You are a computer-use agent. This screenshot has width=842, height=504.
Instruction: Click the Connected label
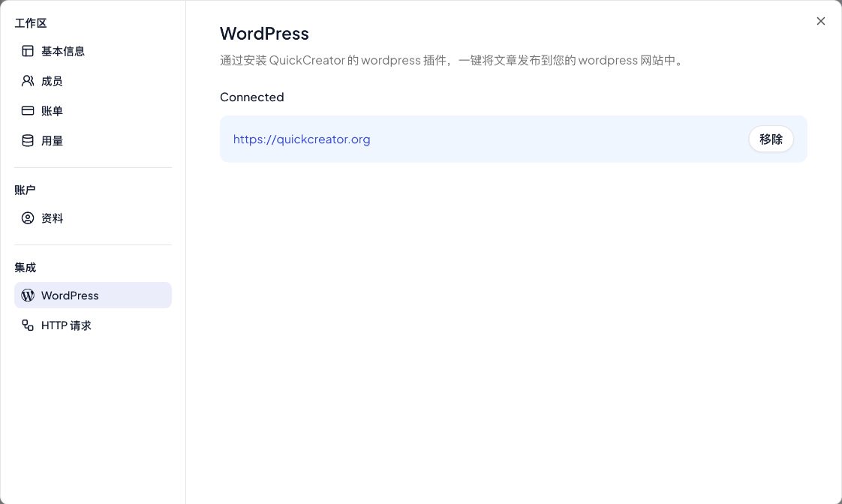[252, 97]
